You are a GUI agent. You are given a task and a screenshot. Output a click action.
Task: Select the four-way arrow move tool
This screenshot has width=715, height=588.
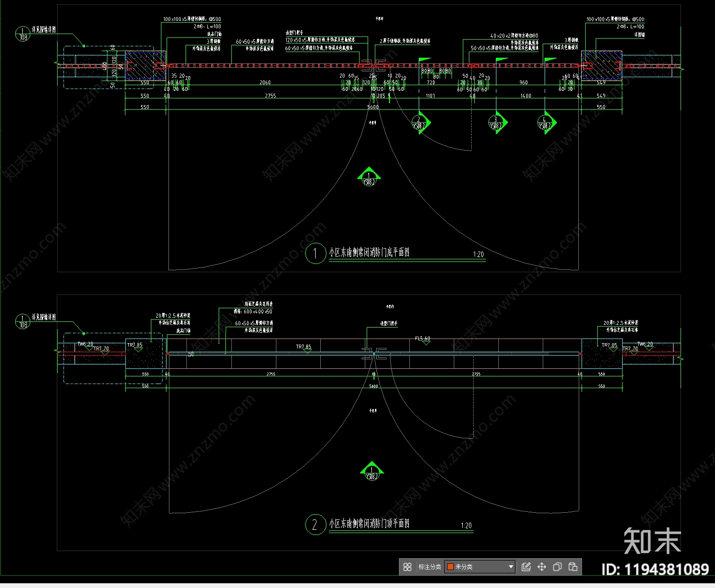click(x=542, y=567)
